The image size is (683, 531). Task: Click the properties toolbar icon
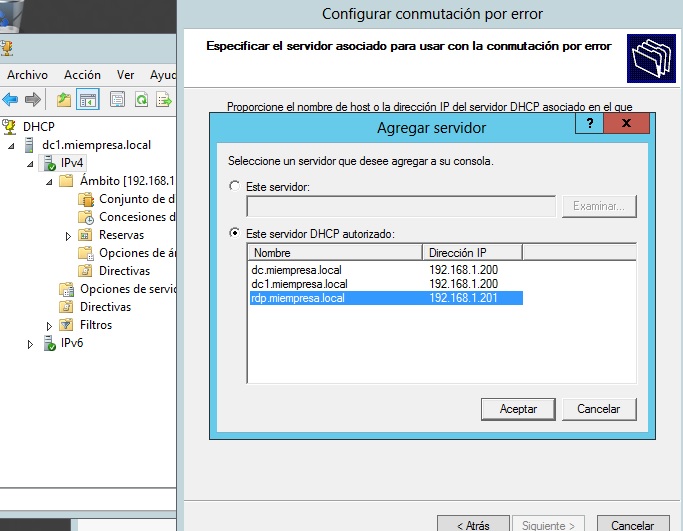(x=117, y=99)
